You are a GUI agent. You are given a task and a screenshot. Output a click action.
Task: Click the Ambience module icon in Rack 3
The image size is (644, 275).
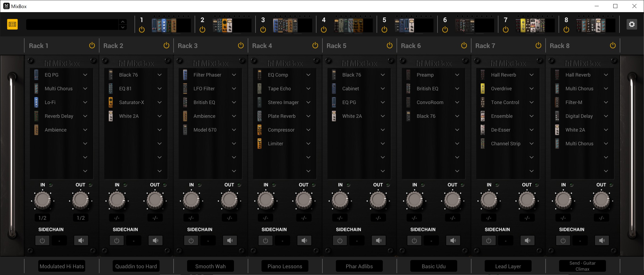point(185,116)
